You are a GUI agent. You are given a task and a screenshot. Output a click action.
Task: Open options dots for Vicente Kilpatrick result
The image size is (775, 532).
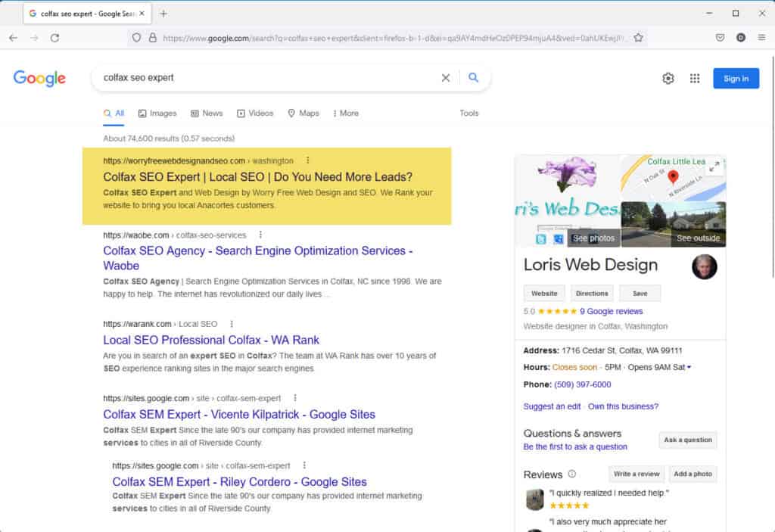point(295,398)
